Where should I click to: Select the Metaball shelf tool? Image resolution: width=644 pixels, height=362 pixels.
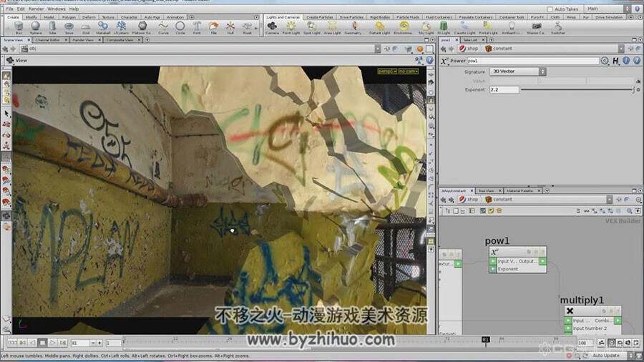[102, 28]
